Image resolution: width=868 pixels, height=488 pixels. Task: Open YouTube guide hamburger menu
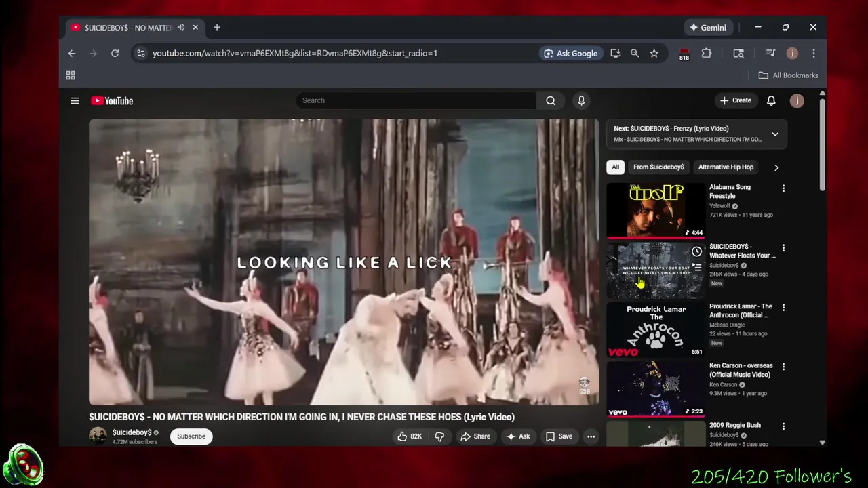coord(75,100)
